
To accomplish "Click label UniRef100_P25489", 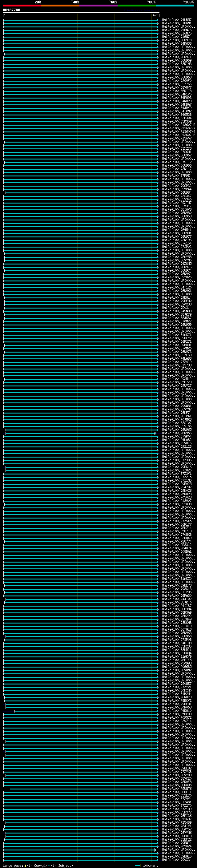I will [177, 822].
